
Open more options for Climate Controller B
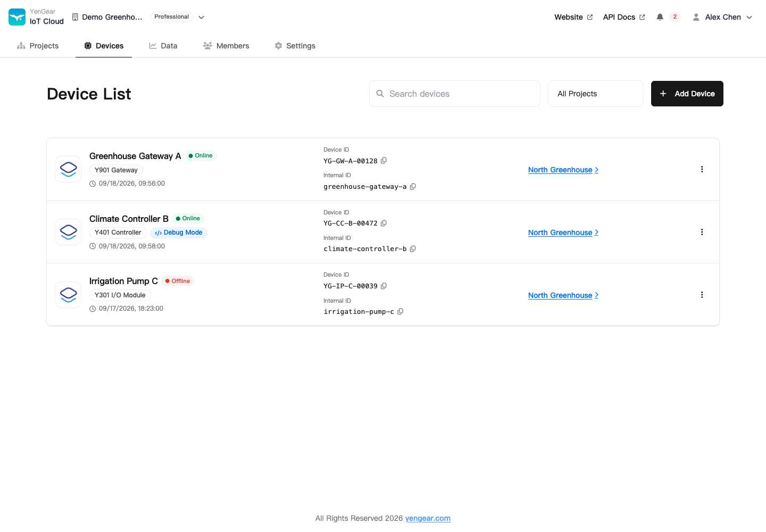tap(702, 232)
